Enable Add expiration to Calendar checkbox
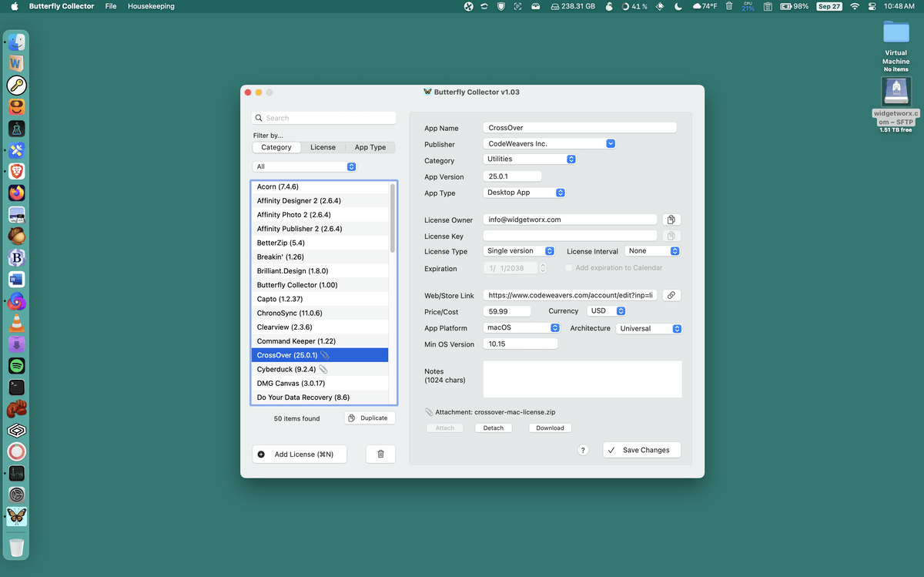Viewport: 924px width, 577px height. pos(569,268)
